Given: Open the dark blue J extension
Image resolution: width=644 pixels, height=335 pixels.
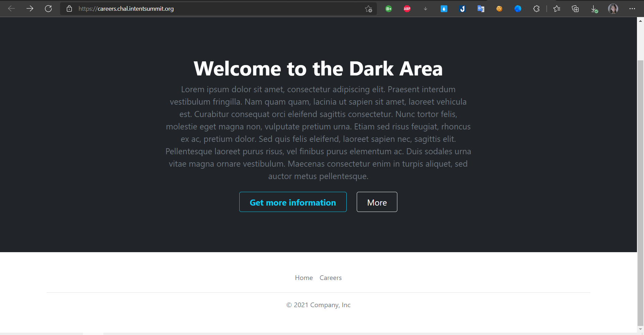Looking at the screenshot, I should click(x=462, y=9).
